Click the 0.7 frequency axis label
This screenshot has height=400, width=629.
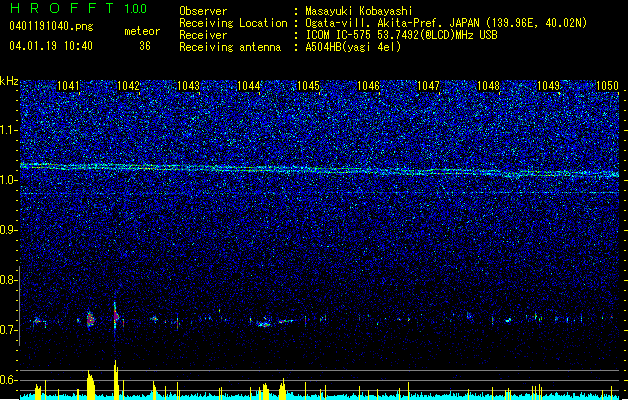pos(9,330)
